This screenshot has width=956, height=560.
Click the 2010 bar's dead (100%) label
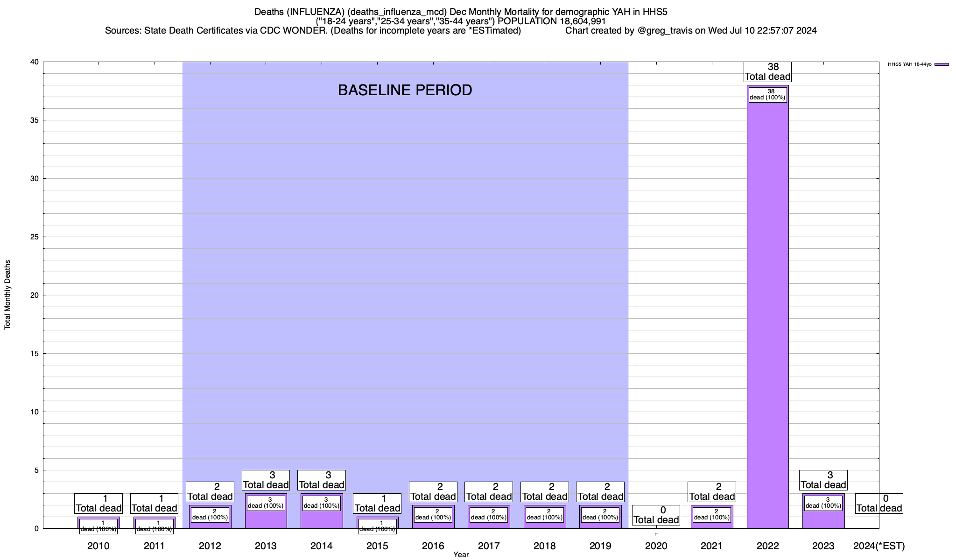98,526
